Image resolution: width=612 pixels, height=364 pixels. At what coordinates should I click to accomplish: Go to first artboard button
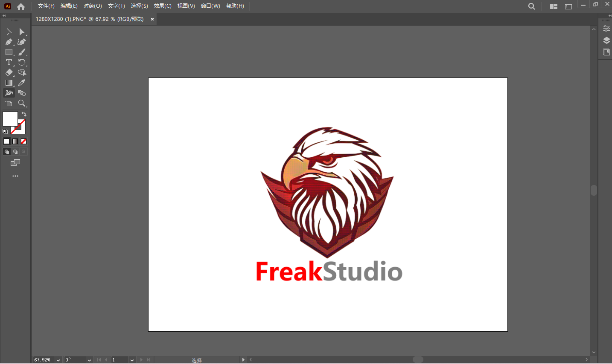pyautogui.click(x=99, y=360)
